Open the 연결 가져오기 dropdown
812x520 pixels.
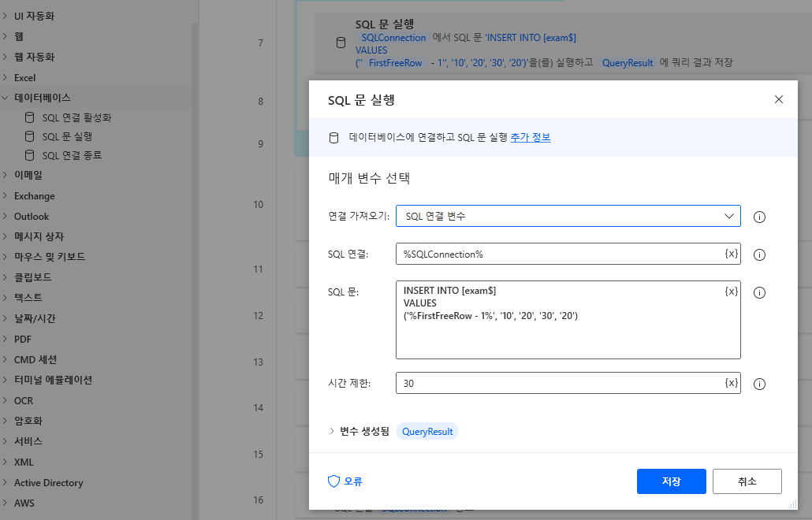[568, 216]
